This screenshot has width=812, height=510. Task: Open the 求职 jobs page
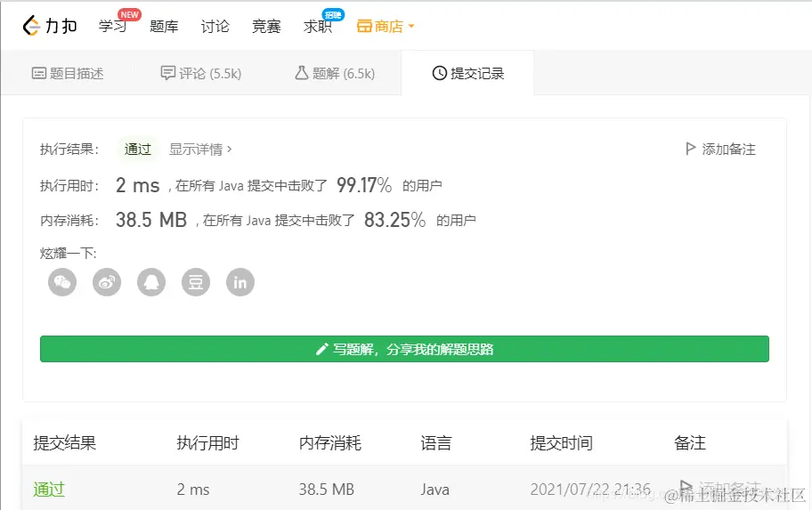[318, 26]
